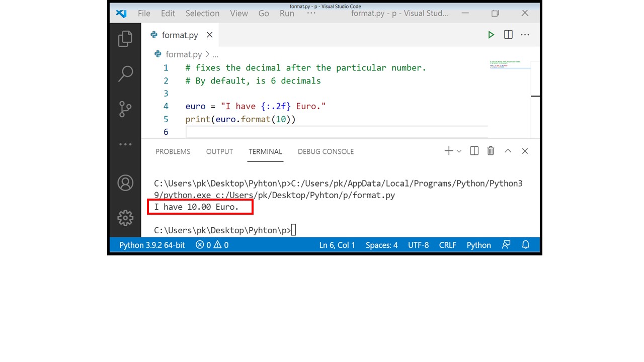
Task: Open the Explorer view
Action: pyautogui.click(x=125, y=38)
